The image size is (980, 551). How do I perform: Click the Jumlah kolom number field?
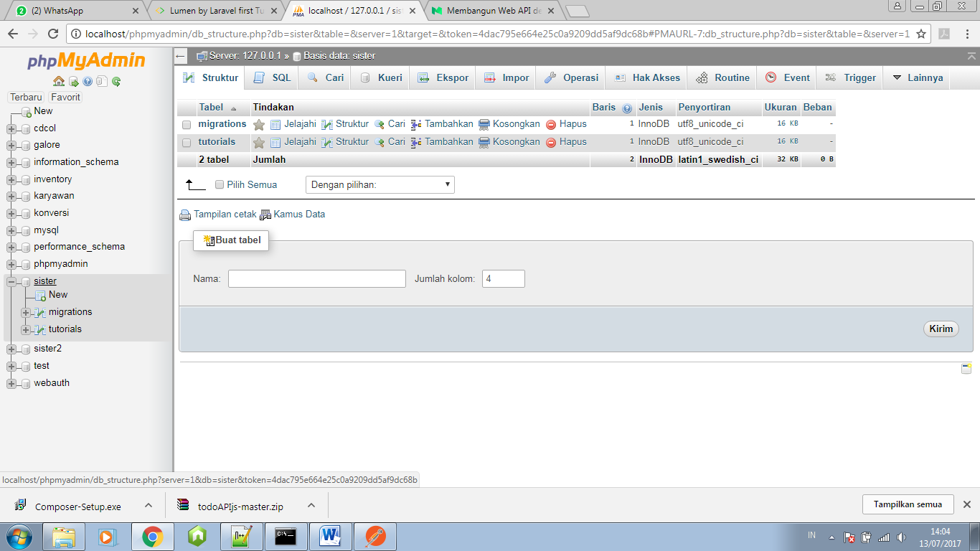pyautogui.click(x=503, y=278)
